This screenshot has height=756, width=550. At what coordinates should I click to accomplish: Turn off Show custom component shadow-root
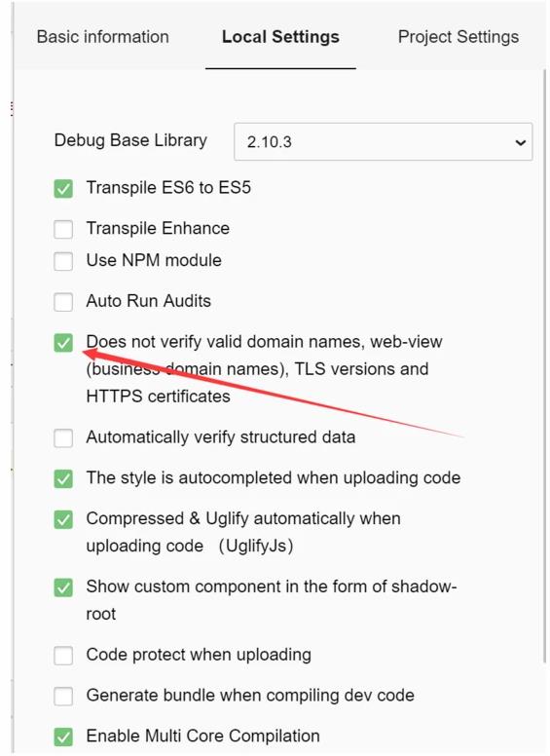pyautogui.click(x=63, y=587)
